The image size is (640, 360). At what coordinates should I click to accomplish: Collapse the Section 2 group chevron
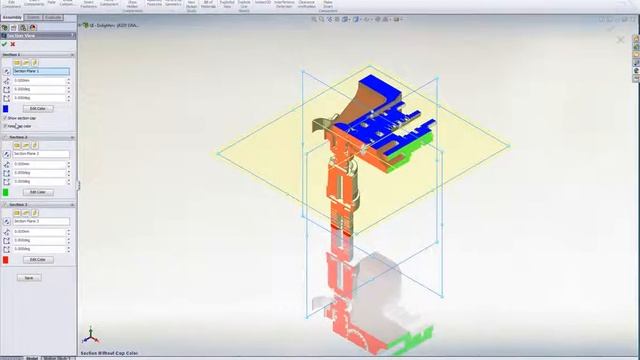coord(72,137)
